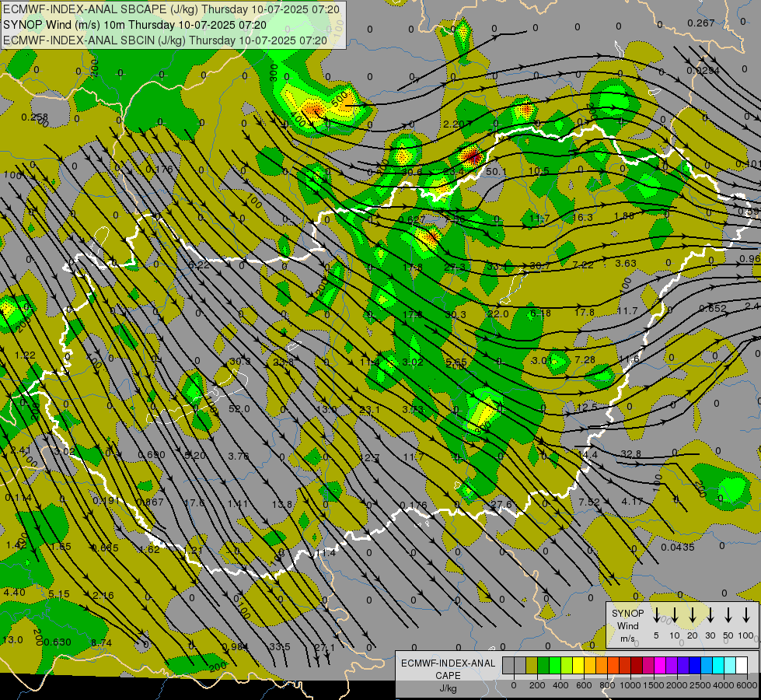Image resolution: width=761 pixels, height=700 pixels.
Task: Select the 16.3 map value
Action: [582, 217]
